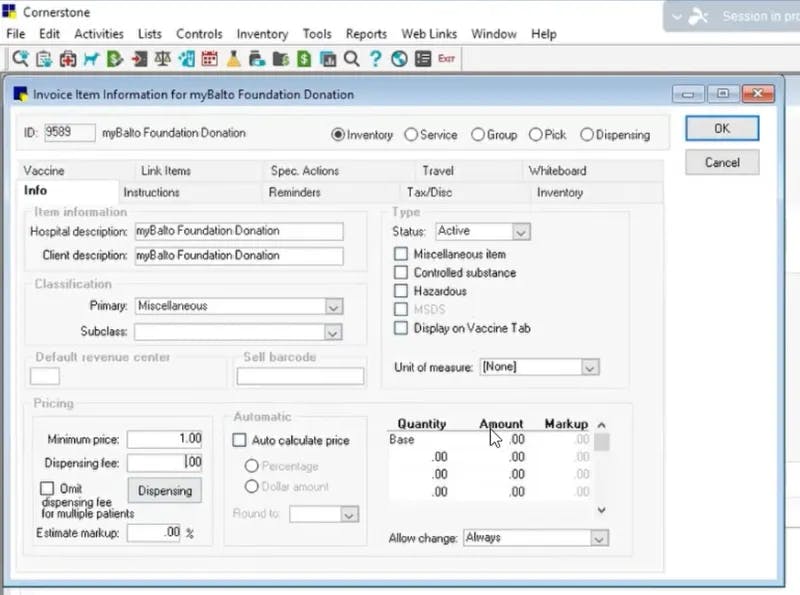Click the red Exit toolbar icon
Screen dimensions: 800x595
point(446,59)
